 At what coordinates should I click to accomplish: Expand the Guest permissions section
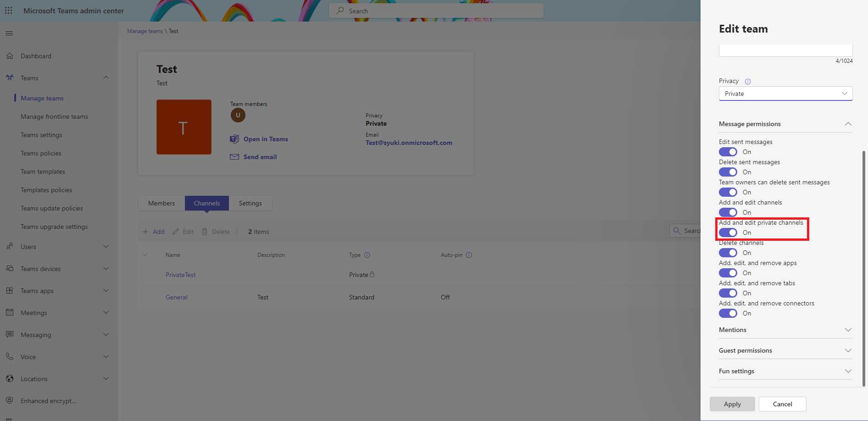coord(785,350)
